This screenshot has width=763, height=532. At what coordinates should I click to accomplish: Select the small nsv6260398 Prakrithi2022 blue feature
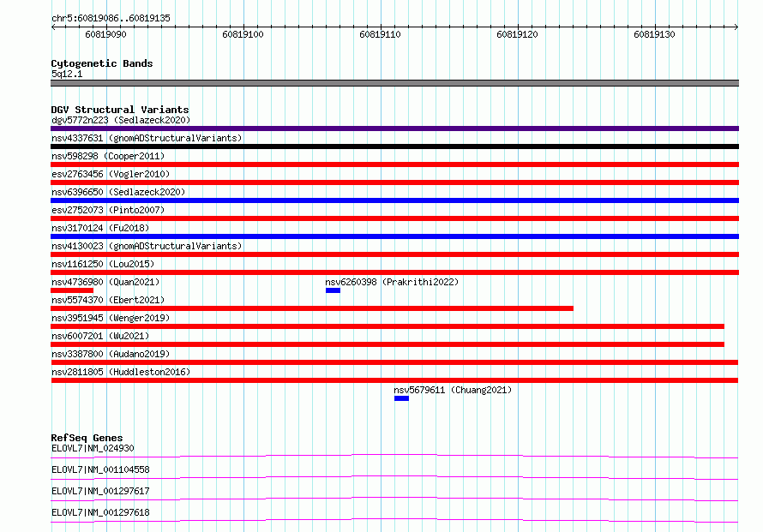(x=333, y=290)
